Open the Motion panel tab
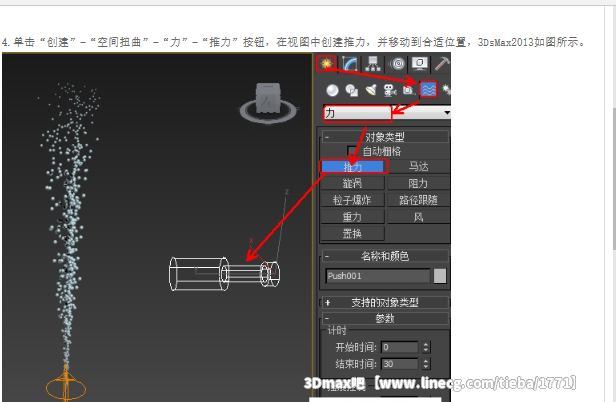The width and height of the screenshot is (616, 402). [x=398, y=63]
